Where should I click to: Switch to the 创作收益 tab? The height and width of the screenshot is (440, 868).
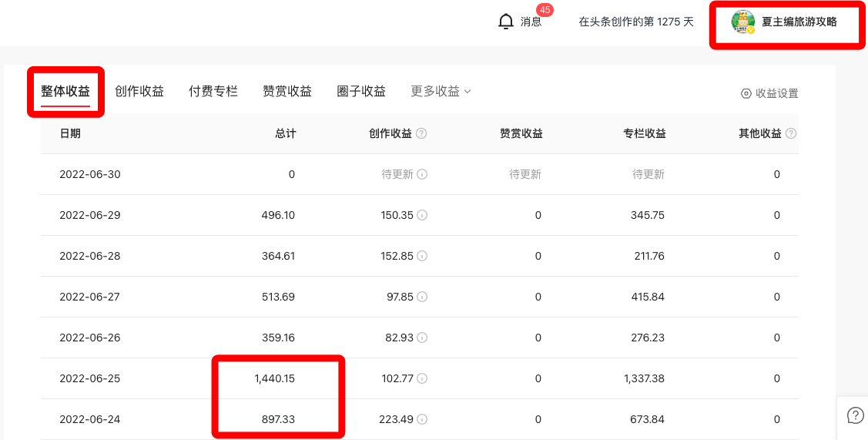pos(139,92)
